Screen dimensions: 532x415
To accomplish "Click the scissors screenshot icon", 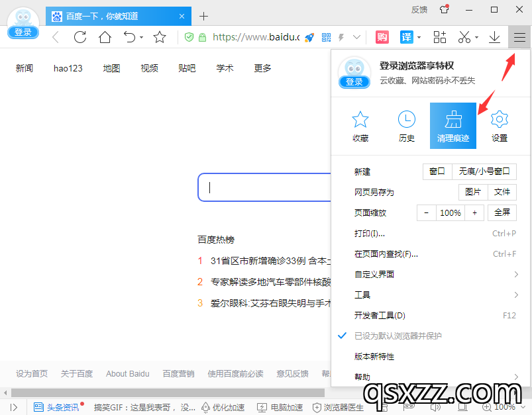I will click(464, 37).
